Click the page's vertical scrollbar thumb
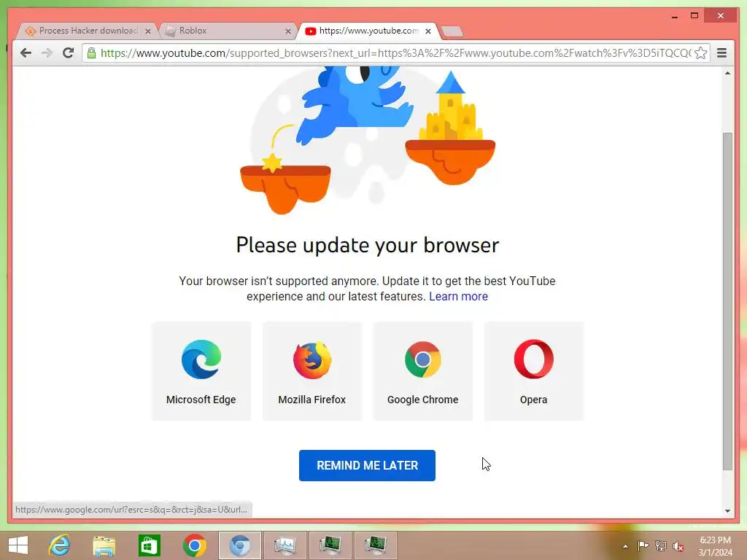The height and width of the screenshot is (560, 747). tap(727, 301)
